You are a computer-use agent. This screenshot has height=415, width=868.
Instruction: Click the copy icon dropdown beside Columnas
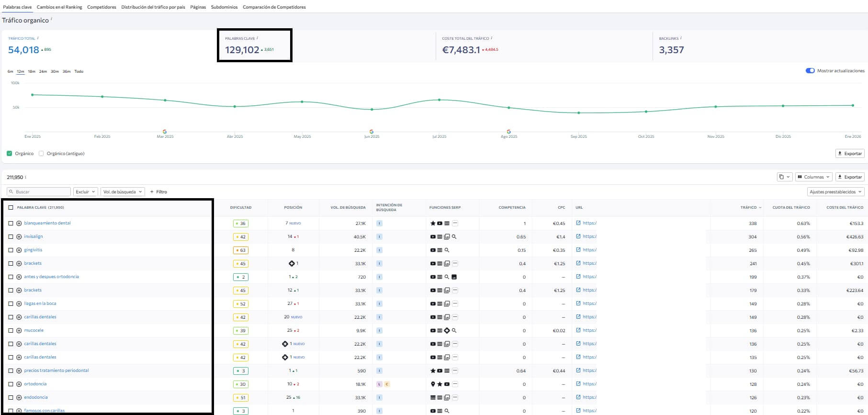coord(784,177)
